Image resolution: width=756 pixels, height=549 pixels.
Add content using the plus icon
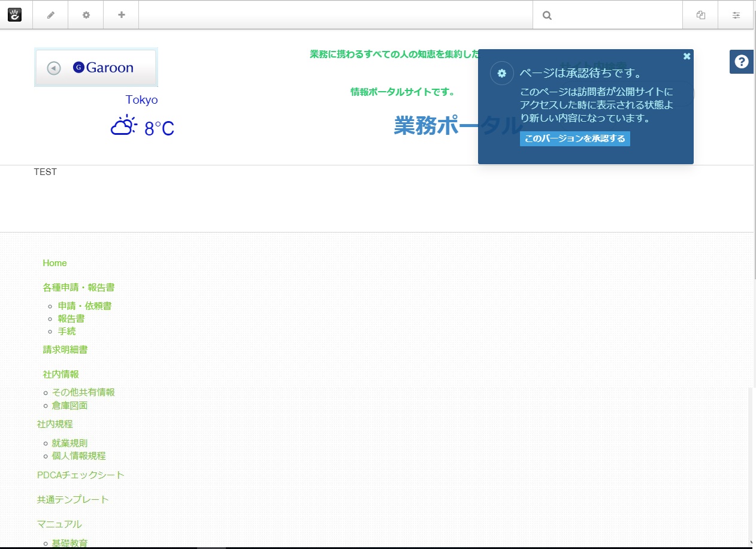tap(122, 15)
